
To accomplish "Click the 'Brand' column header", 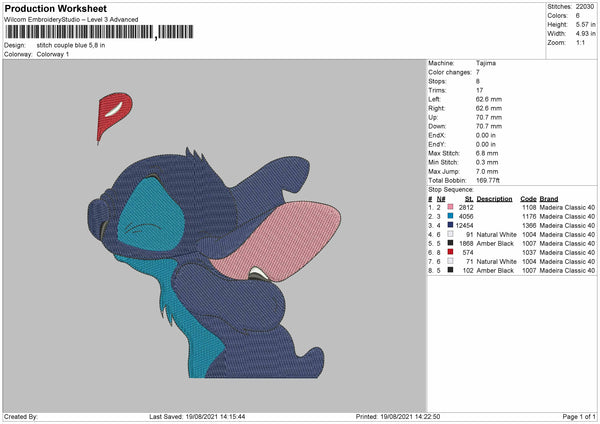I will click(x=549, y=199).
